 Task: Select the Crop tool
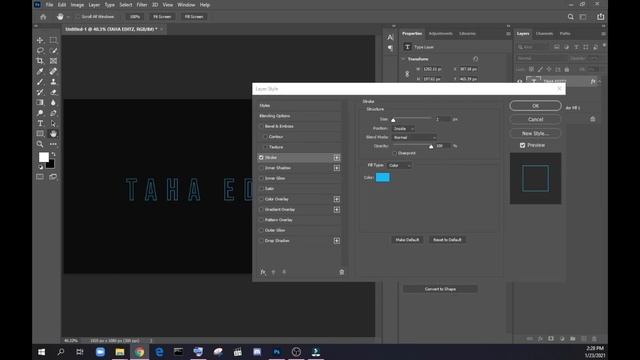pos(40,61)
